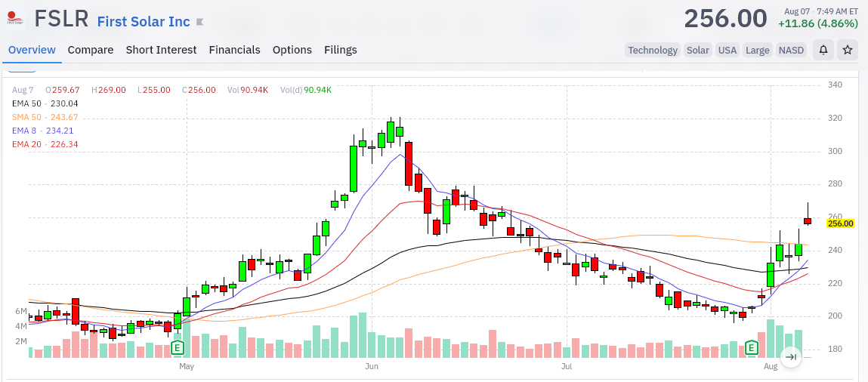Add FSLR to favorites with star icon

click(x=848, y=51)
